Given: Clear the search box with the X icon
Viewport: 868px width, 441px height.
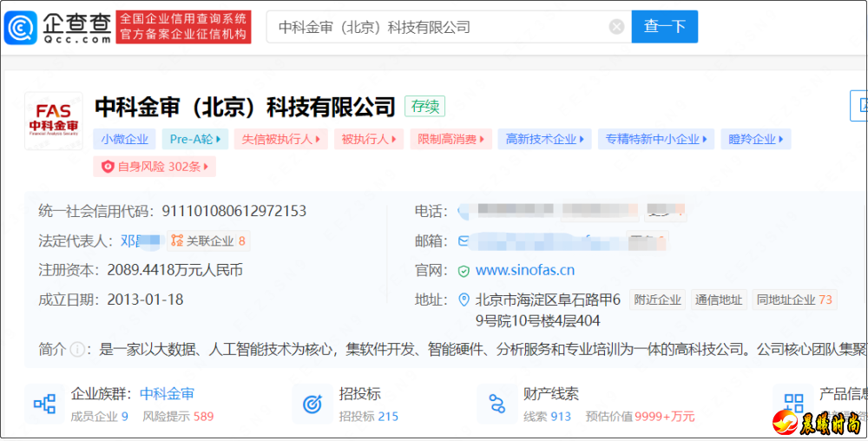Looking at the screenshot, I should [616, 27].
